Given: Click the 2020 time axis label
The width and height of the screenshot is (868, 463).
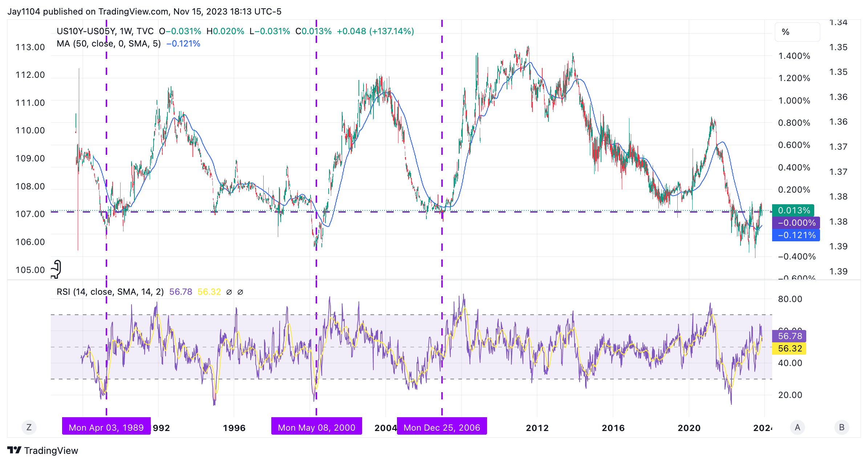Looking at the screenshot, I should click(x=689, y=428).
